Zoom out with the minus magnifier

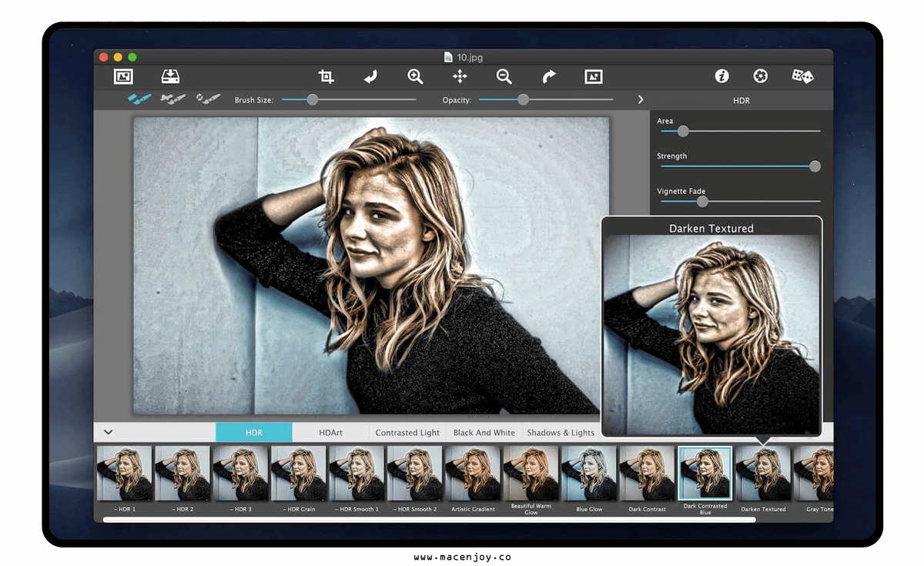tap(504, 76)
